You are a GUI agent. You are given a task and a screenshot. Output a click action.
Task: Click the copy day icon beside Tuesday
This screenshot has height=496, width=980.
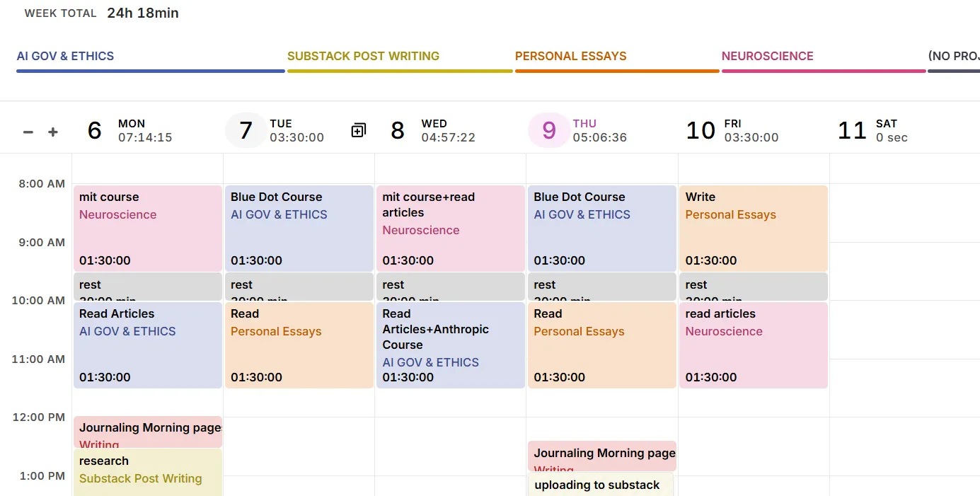coord(359,130)
